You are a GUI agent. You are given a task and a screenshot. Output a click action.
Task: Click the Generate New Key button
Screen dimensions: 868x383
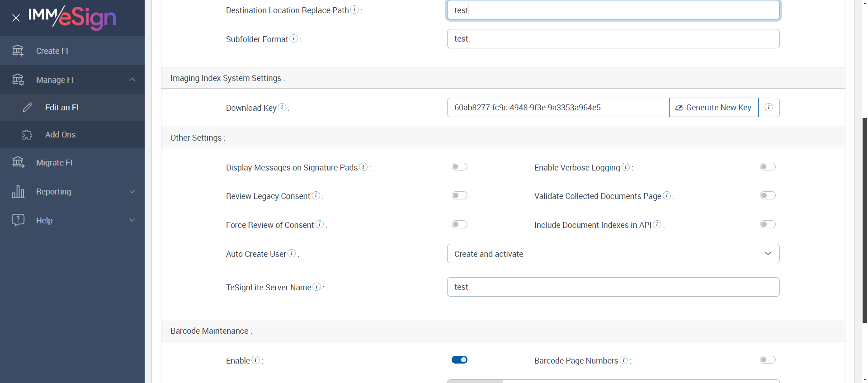point(713,108)
